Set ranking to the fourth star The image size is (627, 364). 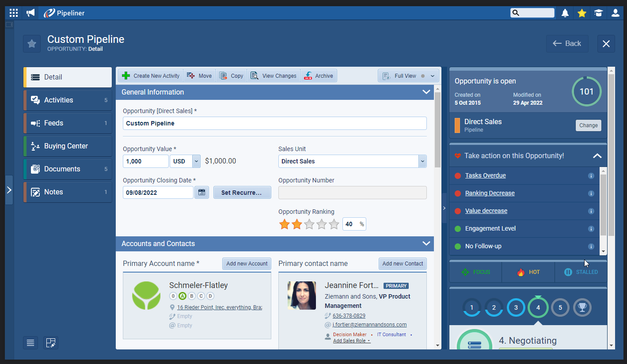click(322, 224)
